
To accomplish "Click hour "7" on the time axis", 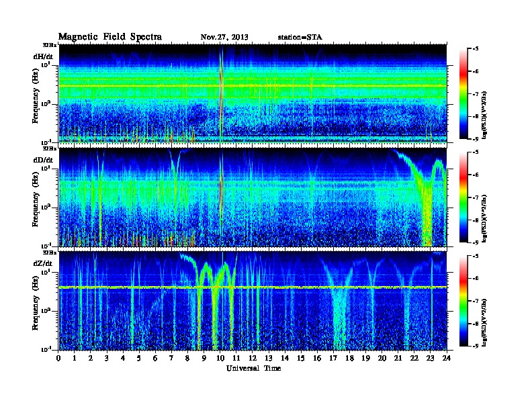I will pos(171,358).
